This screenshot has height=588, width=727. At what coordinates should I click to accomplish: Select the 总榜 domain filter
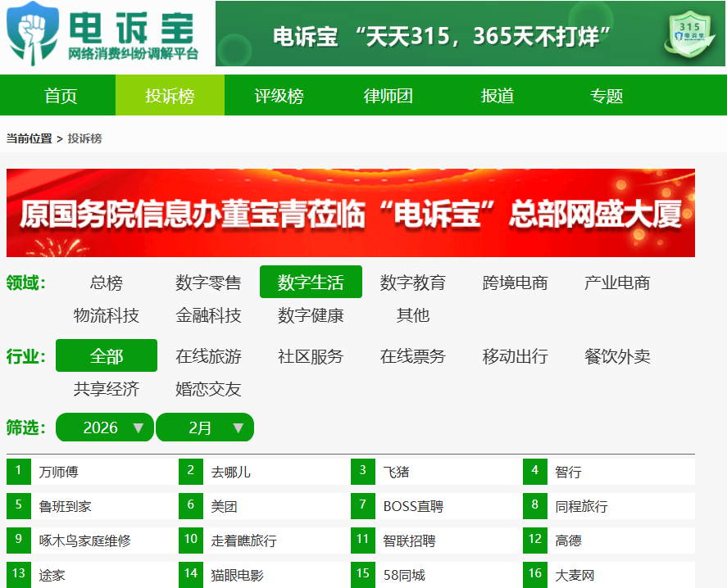(107, 283)
